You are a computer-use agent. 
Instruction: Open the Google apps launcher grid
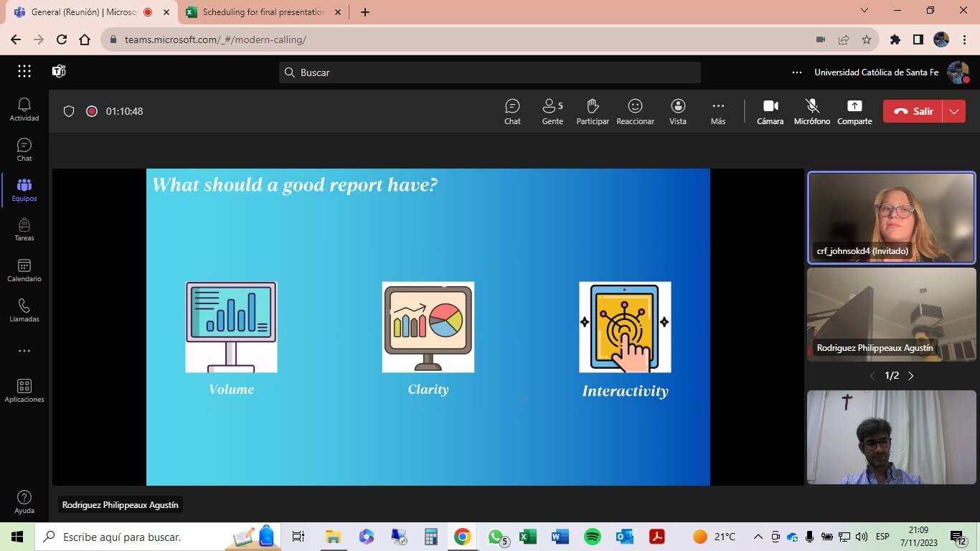[x=24, y=71]
